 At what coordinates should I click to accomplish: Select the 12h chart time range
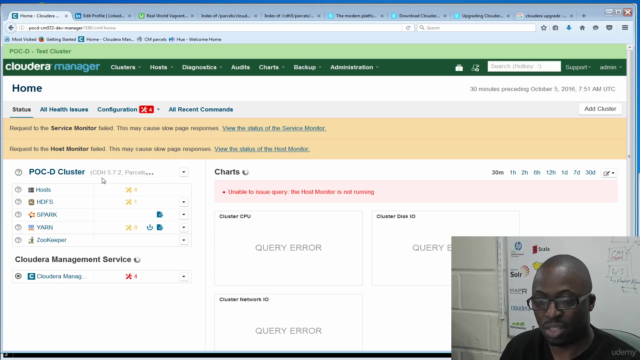point(551,173)
